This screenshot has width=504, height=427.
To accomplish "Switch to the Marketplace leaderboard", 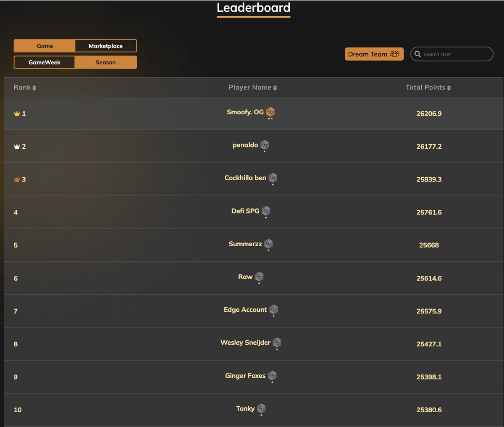I will [x=106, y=46].
